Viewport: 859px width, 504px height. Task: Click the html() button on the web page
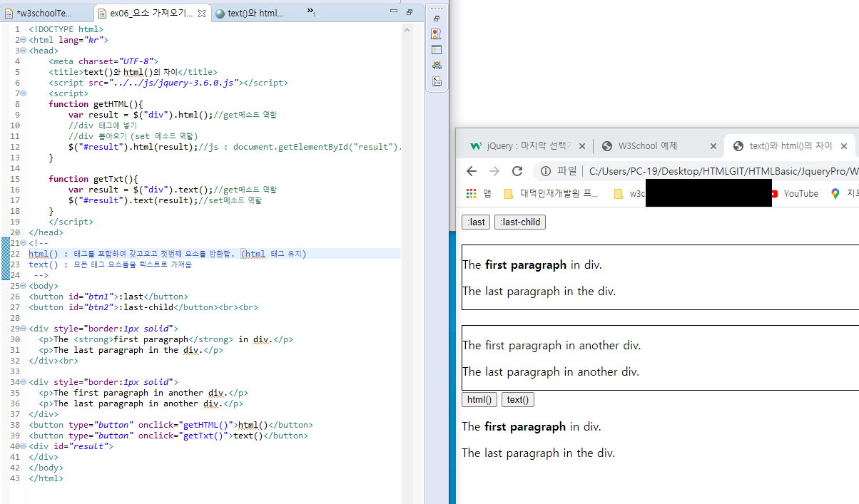[x=479, y=400]
